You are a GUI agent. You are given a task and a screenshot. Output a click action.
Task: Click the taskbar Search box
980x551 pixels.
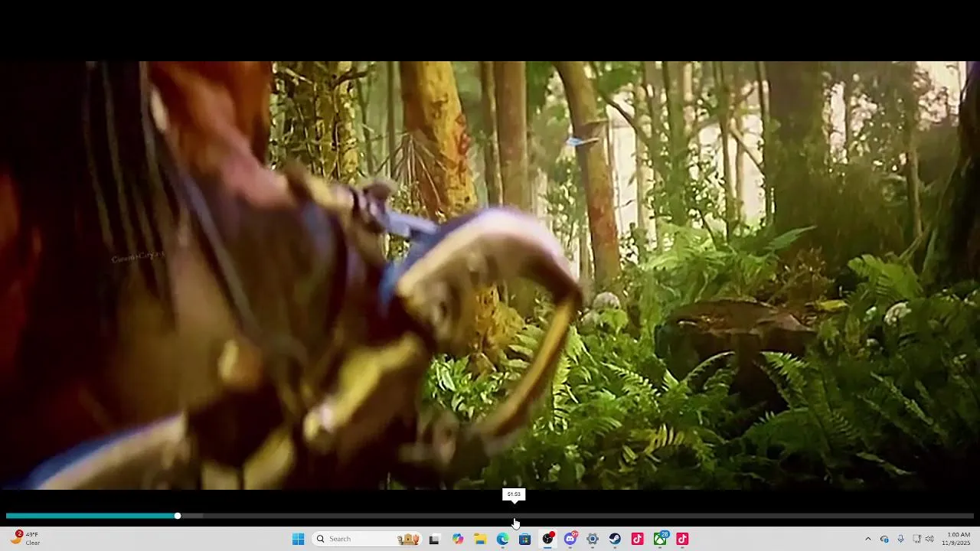coord(367,539)
